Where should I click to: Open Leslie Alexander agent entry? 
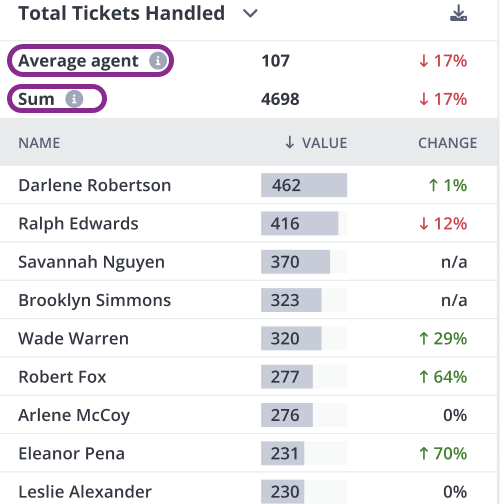coord(248,490)
